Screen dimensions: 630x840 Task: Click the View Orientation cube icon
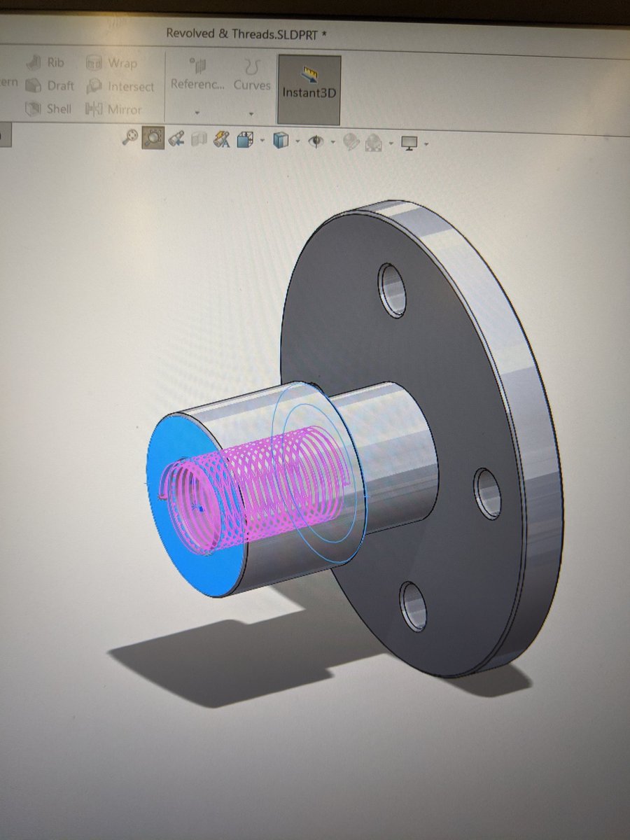pyautogui.click(x=244, y=140)
